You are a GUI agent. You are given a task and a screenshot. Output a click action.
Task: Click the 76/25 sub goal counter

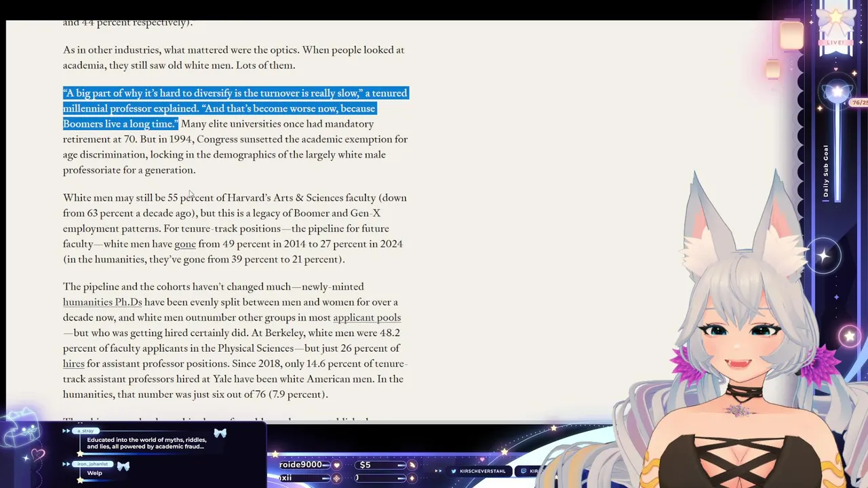[859, 103]
